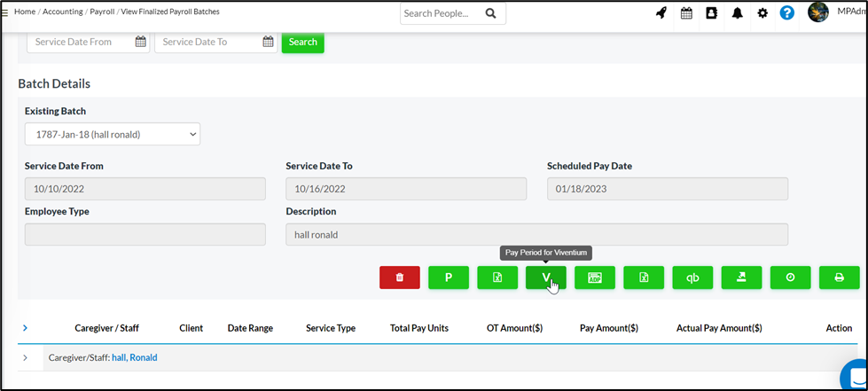
Task: Navigate to Accounting breadcrumb link
Action: [63, 12]
